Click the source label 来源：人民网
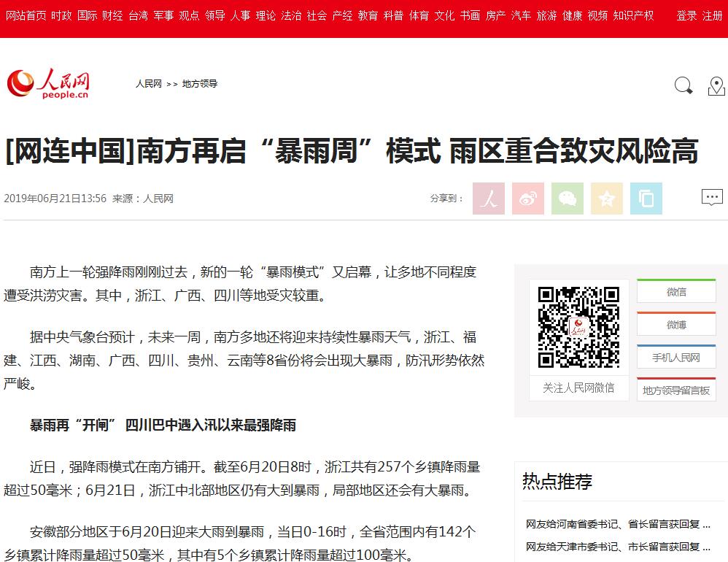Screen dimensions: 728x562 click(x=143, y=199)
